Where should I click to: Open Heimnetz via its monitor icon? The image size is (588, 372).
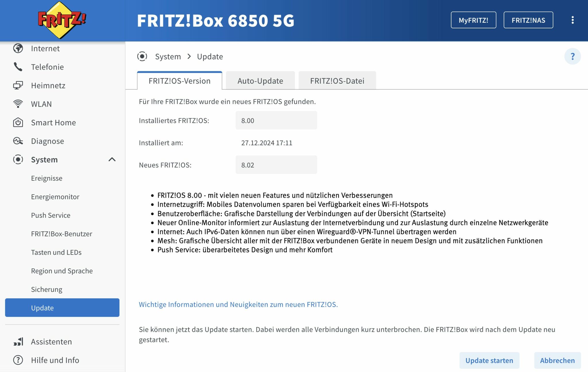(18, 85)
